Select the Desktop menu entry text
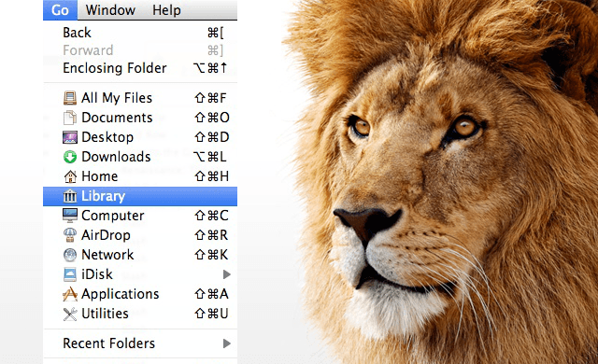 click(x=107, y=137)
